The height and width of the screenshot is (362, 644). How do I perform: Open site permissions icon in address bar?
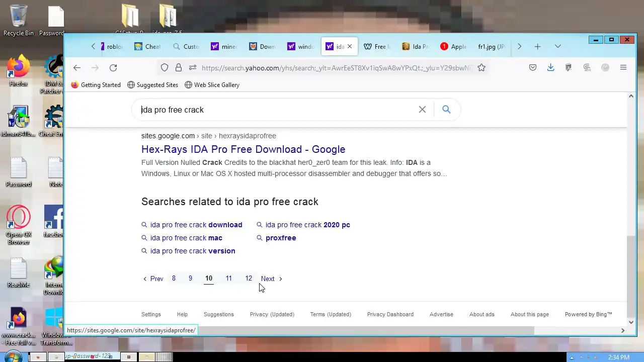click(192, 68)
